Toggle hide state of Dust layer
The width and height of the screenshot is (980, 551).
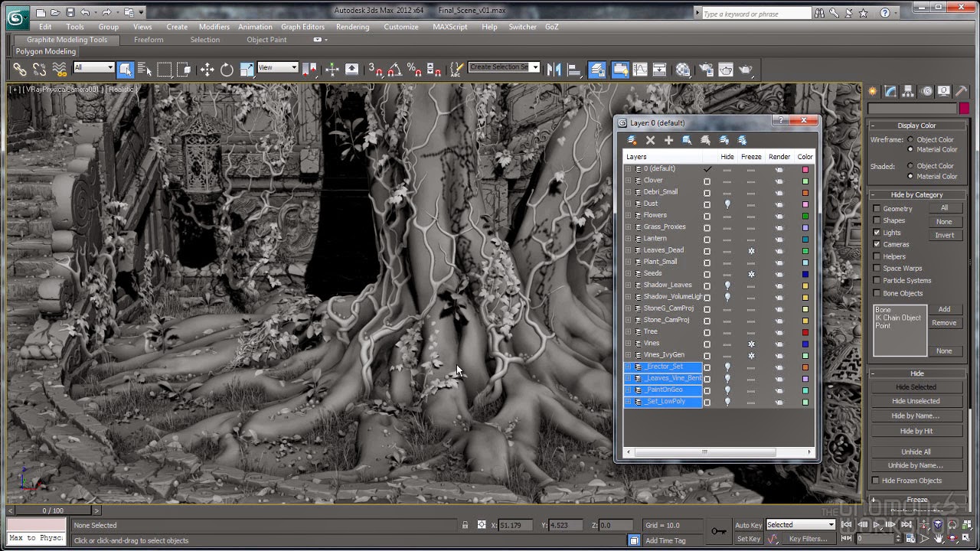pos(727,204)
